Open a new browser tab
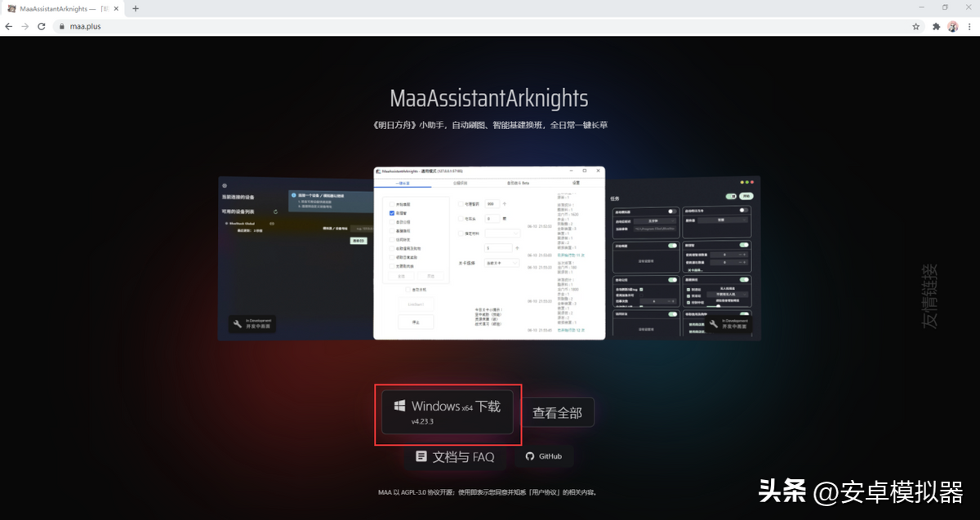Image resolution: width=980 pixels, height=520 pixels. tap(136, 8)
